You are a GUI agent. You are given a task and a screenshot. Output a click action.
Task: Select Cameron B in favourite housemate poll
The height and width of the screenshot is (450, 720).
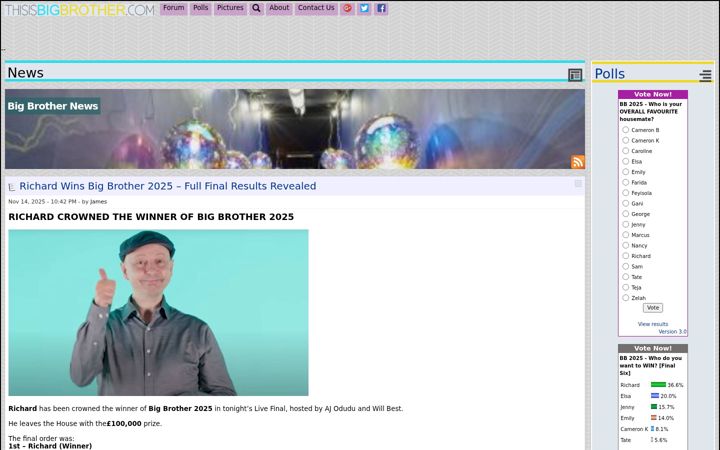point(625,130)
